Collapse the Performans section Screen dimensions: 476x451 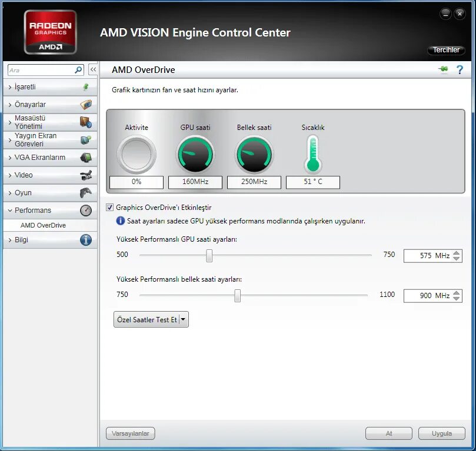[10, 210]
